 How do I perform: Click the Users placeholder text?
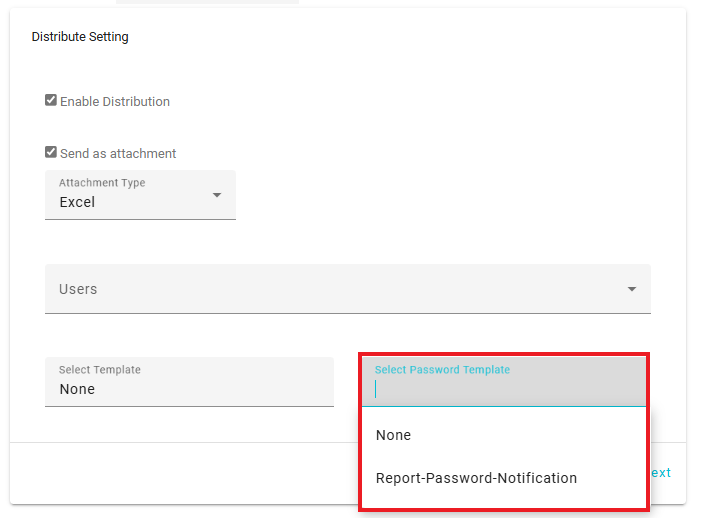pyautogui.click(x=78, y=289)
